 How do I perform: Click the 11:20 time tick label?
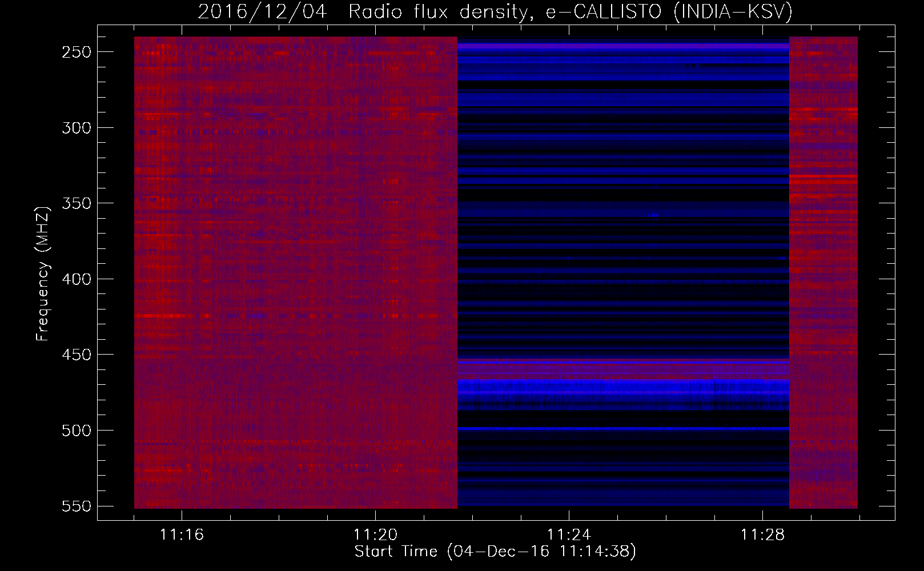375,535
